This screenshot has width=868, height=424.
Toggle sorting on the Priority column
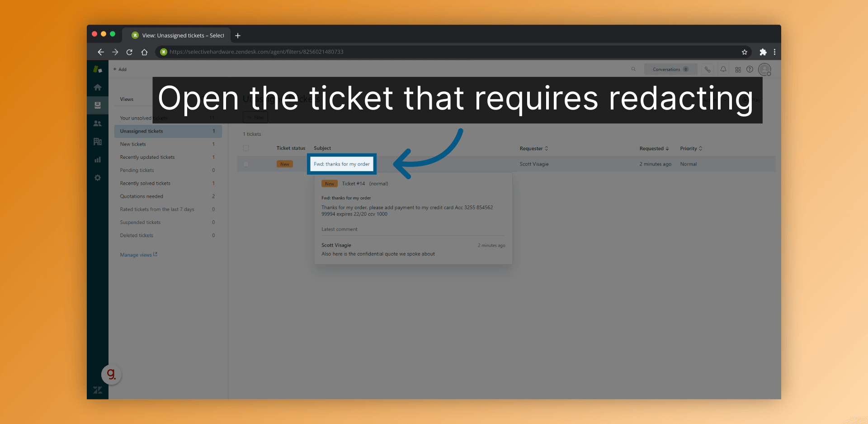tap(691, 148)
